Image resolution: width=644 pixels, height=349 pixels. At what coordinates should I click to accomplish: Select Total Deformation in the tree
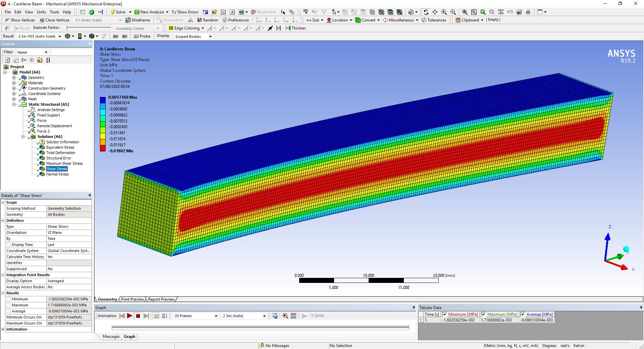(x=61, y=153)
